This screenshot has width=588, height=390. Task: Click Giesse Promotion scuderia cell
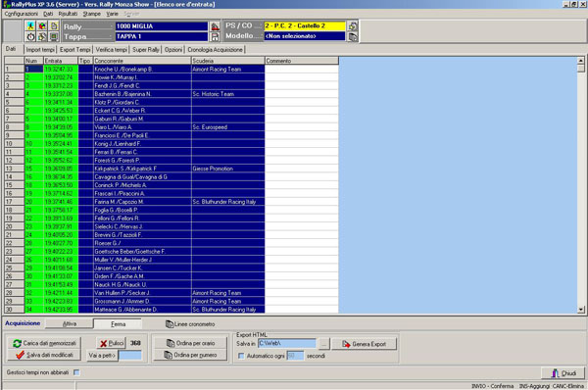pyautogui.click(x=228, y=169)
